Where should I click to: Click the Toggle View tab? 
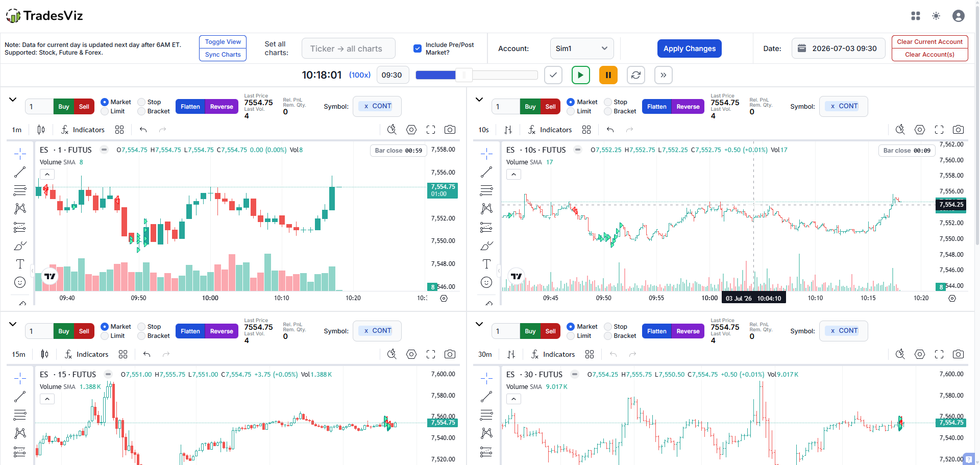click(223, 42)
